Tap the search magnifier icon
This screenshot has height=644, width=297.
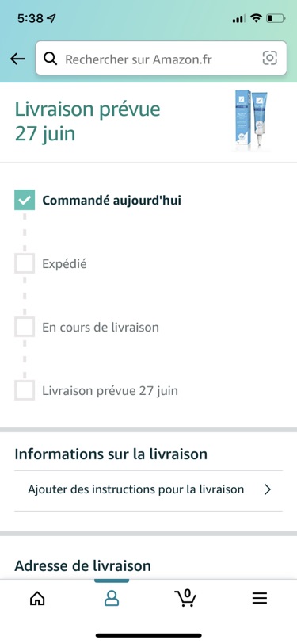[50, 59]
